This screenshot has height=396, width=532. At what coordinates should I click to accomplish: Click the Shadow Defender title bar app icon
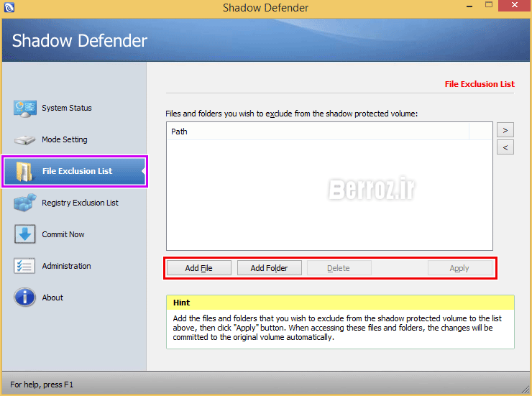pos(9,7)
